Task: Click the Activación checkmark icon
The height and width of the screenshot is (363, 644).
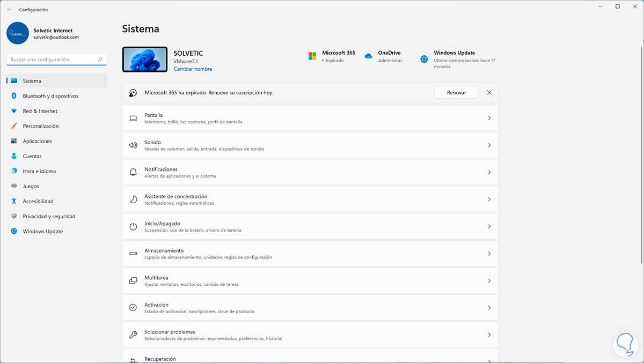Action: pos(134,308)
